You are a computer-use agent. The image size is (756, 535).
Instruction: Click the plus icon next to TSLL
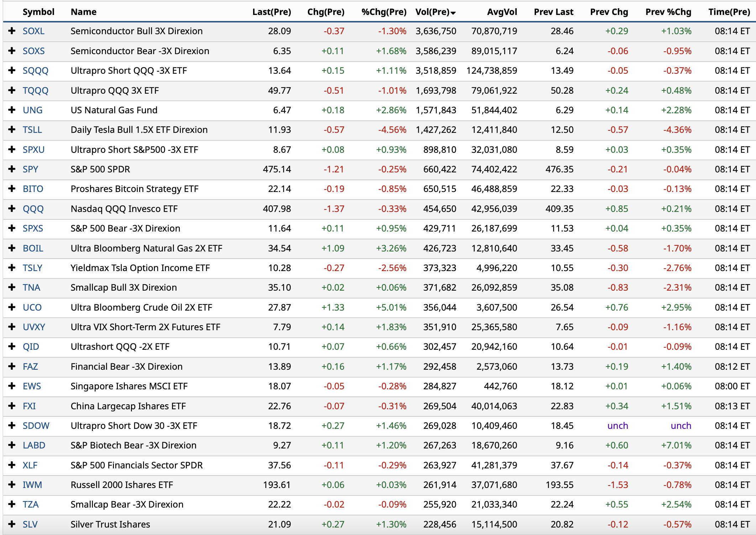coord(12,129)
